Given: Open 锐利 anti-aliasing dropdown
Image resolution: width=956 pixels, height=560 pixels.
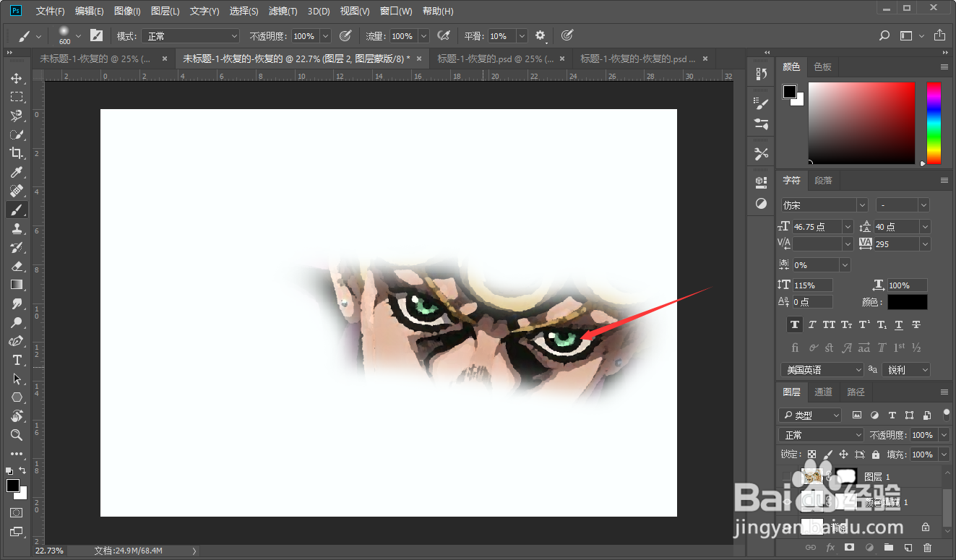Looking at the screenshot, I should pyautogui.click(x=908, y=370).
